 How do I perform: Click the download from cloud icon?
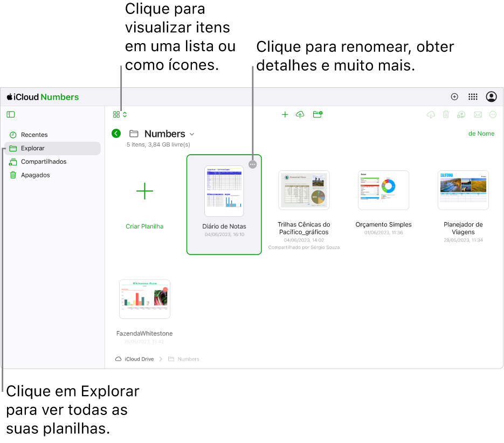coord(431,114)
